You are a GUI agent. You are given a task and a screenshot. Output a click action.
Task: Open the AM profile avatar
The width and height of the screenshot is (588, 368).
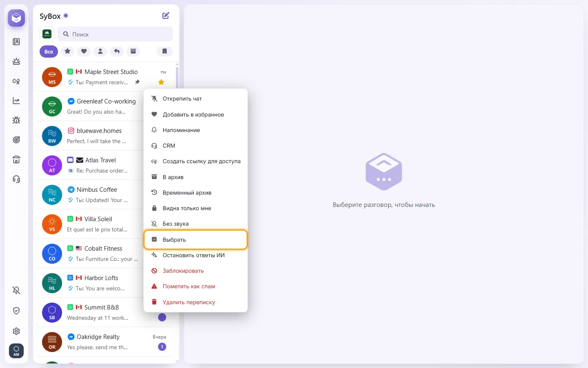tap(16, 351)
